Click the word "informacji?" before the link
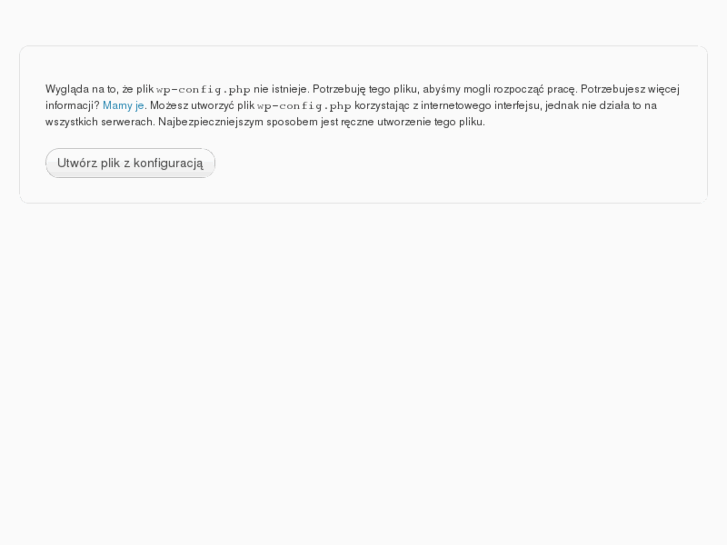727x545 pixels. (x=72, y=105)
